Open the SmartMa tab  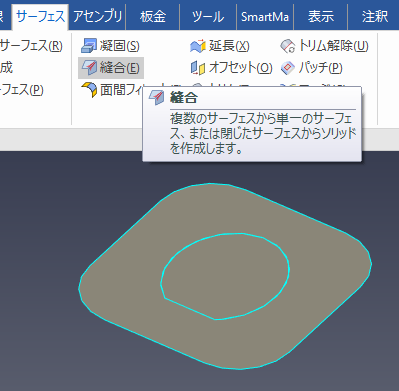click(265, 16)
